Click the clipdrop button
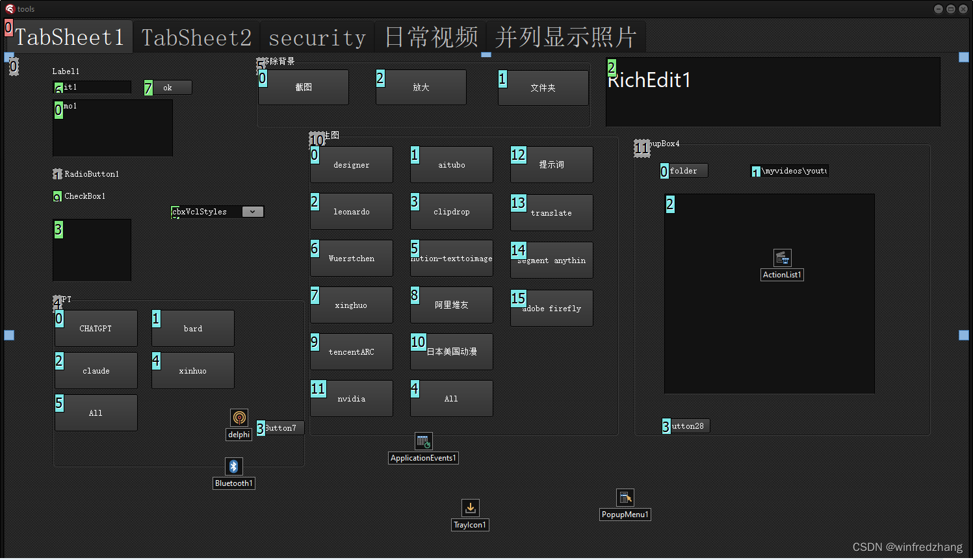This screenshot has width=973, height=560. pyautogui.click(x=452, y=212)
